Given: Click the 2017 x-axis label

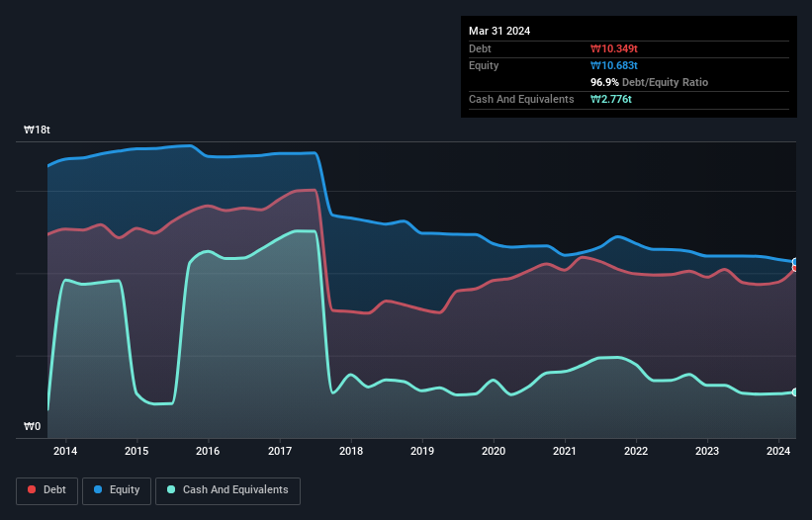Looking at the screenshot, I should pos(280,451).
